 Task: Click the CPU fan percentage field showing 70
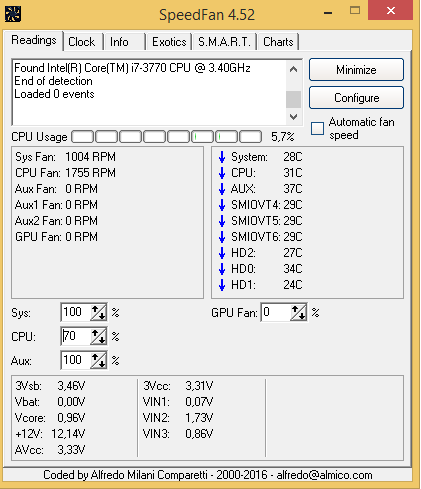76,336
